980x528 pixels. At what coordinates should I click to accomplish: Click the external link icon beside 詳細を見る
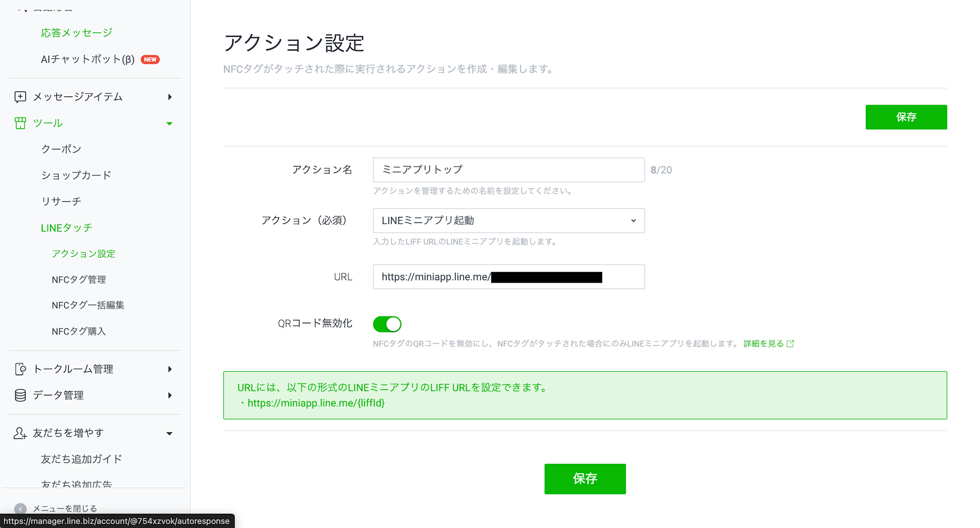[790, 343]
